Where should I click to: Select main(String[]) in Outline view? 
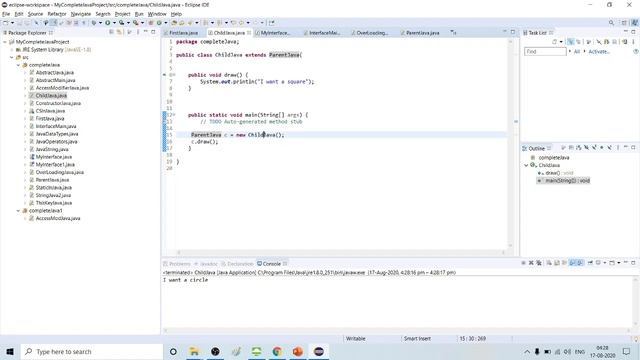pyautogui.click(x=563, y=180)
